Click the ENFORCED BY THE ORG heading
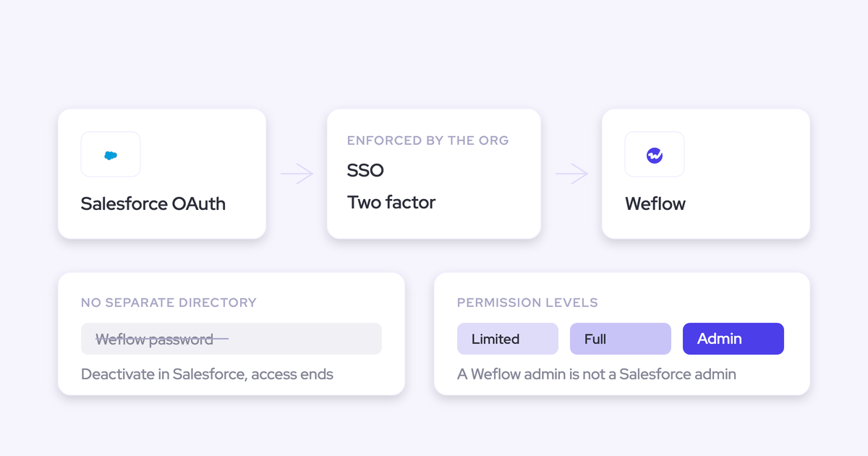The height and width of the screenshot is (456, 868). (x=428, y=140)
